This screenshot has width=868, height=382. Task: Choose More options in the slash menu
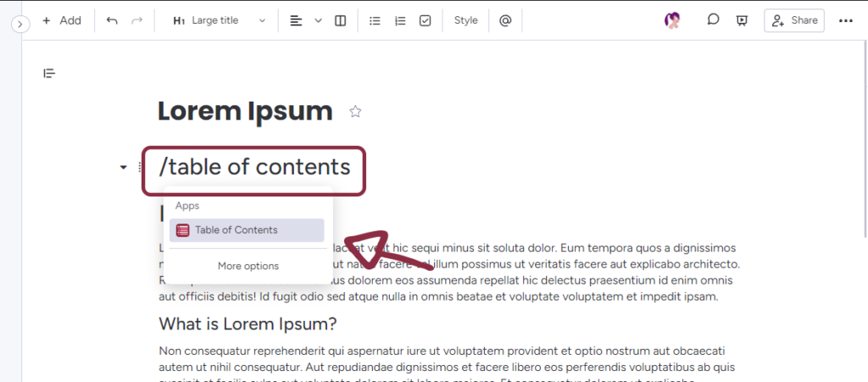(248, 266)
